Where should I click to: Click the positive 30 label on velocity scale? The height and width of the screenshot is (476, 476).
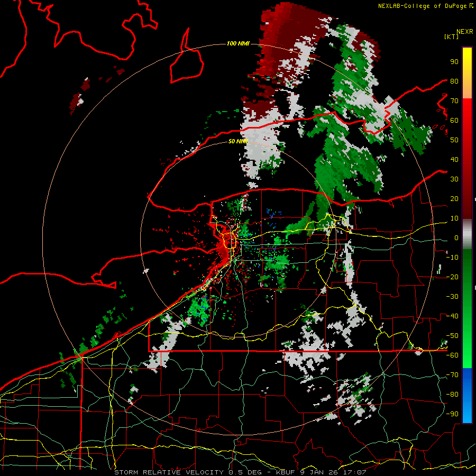(454, 179)
